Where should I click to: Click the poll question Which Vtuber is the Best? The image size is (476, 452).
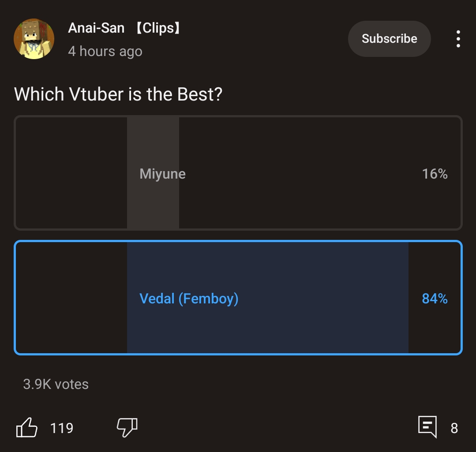pyautogui.click(x=118, y=94)
